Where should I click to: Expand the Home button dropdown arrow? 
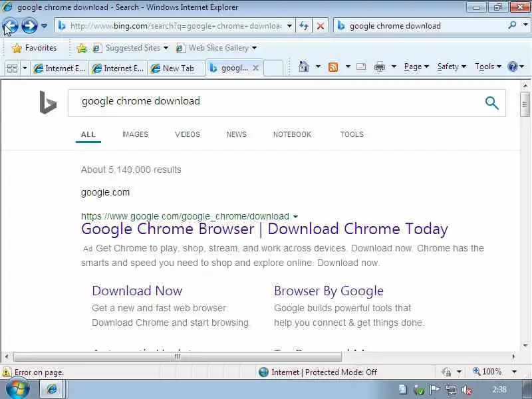tap(318, 66)
